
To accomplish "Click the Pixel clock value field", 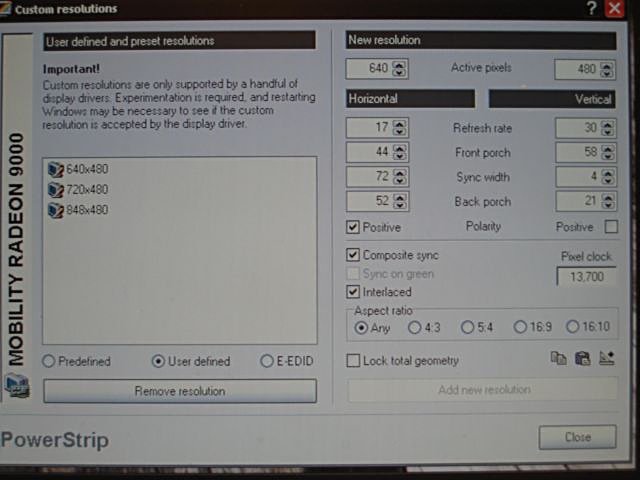I will click(x=586, y=276).
